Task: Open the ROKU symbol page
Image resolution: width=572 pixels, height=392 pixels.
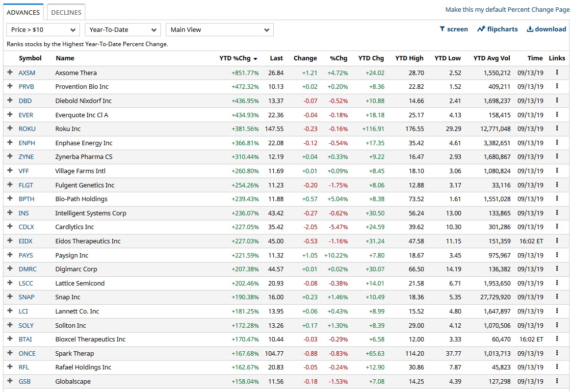Action: 27,129
